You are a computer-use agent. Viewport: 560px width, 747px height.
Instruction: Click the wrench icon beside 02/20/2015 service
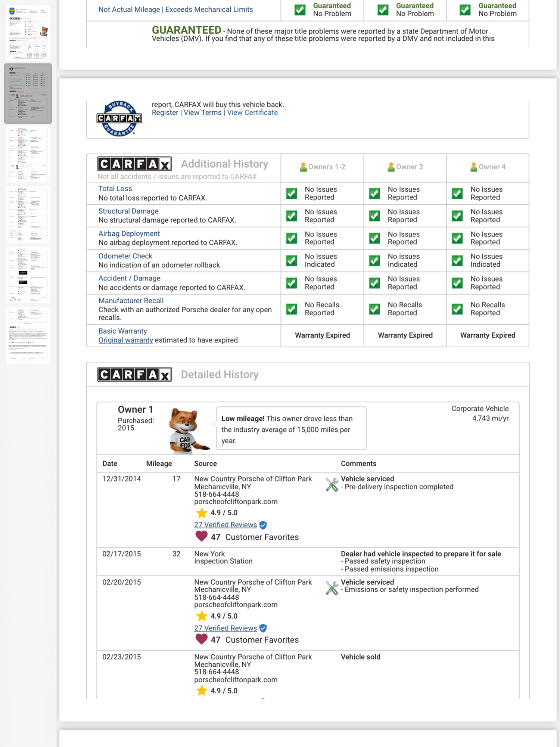tap(332, 588)
